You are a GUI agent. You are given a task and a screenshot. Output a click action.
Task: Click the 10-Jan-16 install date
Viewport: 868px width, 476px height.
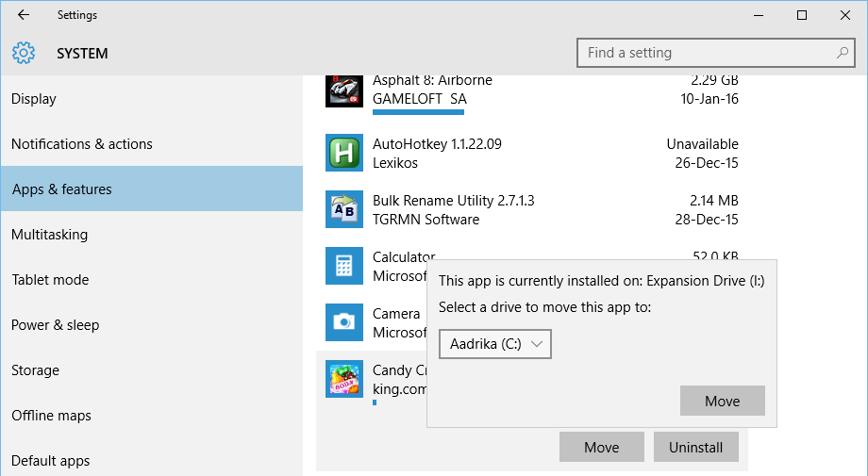[709, 99]
